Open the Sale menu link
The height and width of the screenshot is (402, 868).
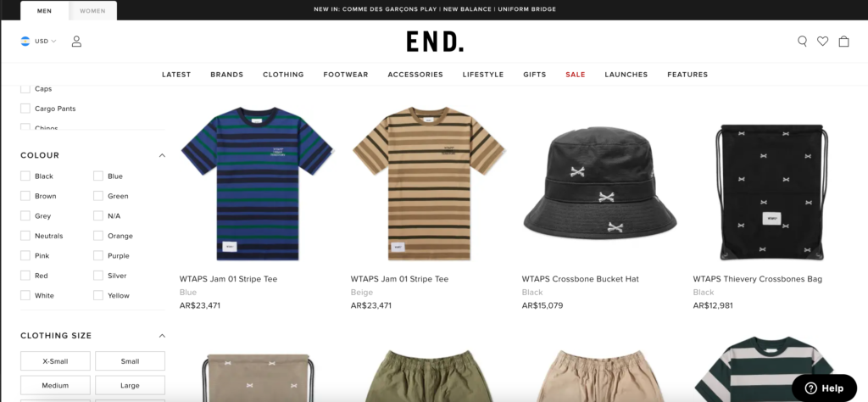(576, 74)
